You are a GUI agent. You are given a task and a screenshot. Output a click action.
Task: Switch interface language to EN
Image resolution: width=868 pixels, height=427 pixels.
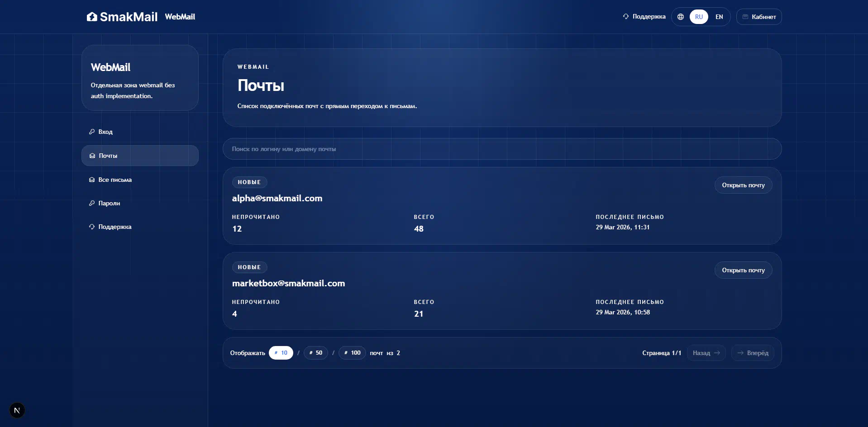(x=719, y=17)
